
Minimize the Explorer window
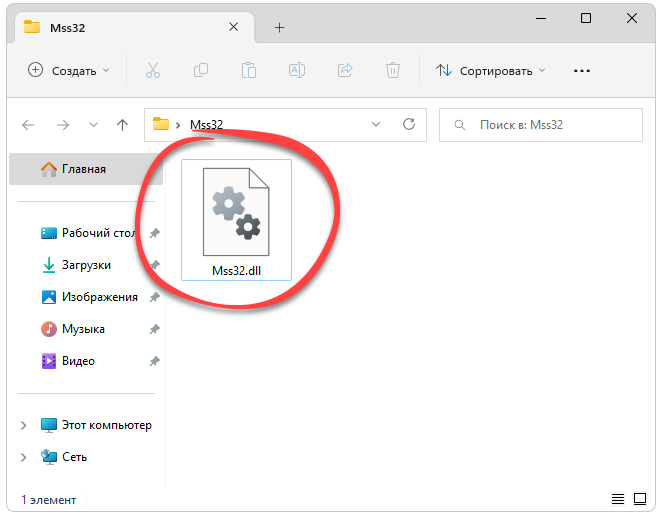[x=541, y=19]
